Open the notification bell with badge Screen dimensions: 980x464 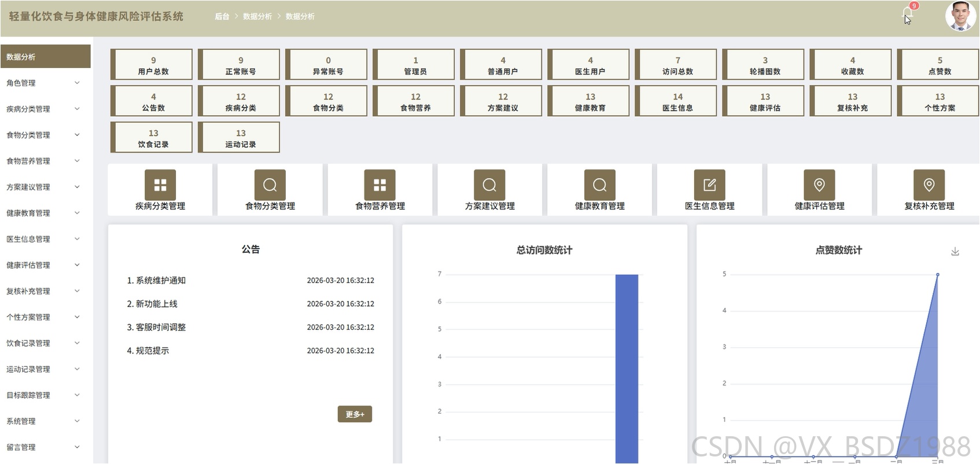(908, 14)
